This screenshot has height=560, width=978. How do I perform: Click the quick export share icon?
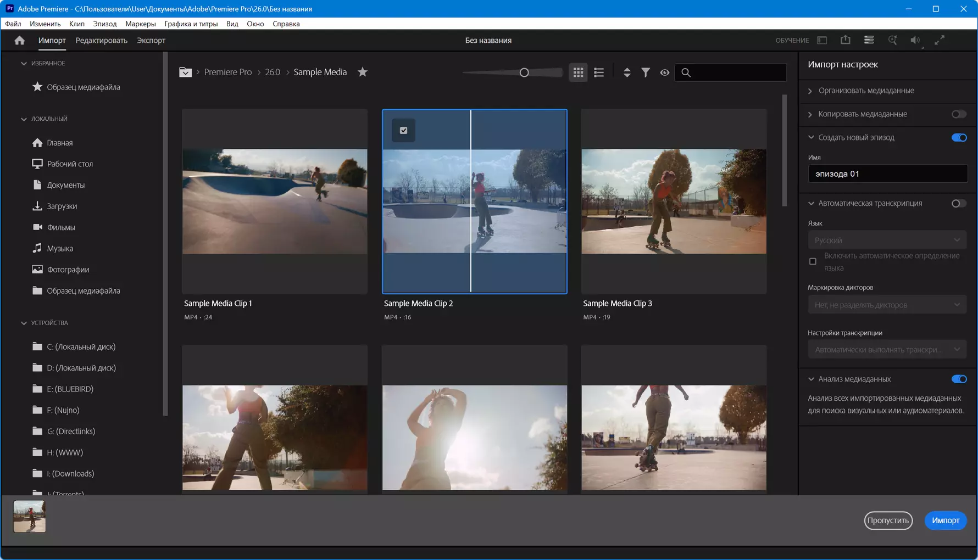pos(846,40)
